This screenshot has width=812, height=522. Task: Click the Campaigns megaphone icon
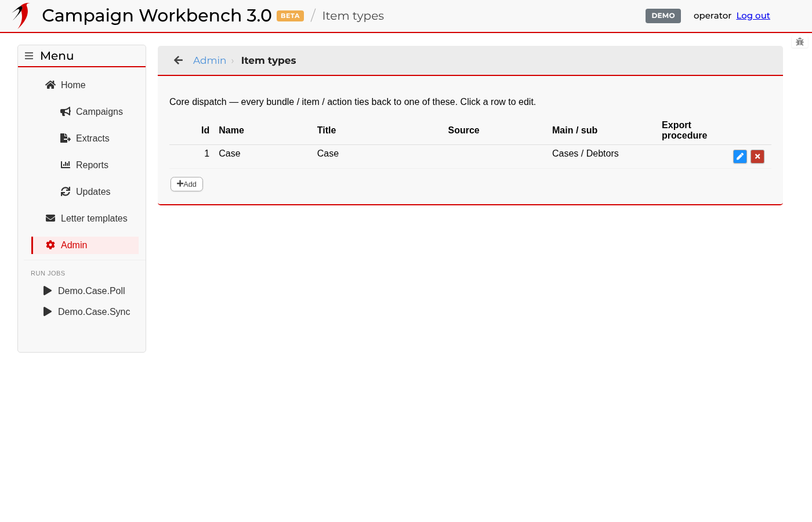(66, 111)
